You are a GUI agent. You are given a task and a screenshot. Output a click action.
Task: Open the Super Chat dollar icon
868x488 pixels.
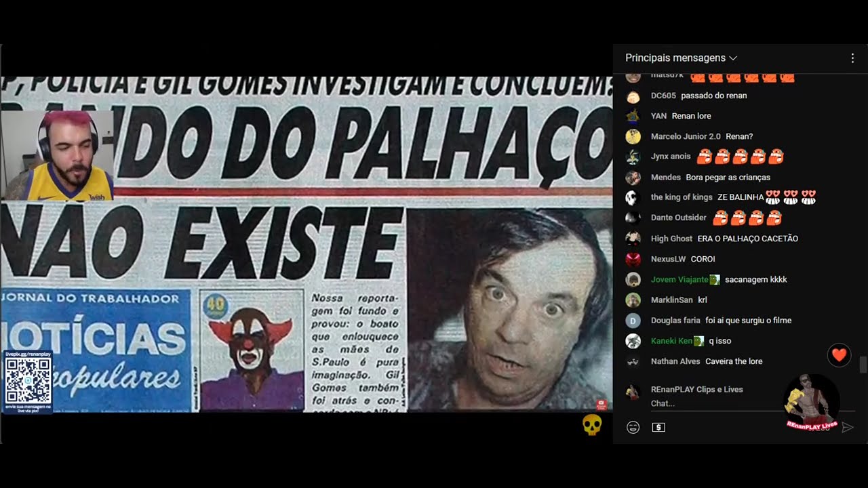point(658,427)
